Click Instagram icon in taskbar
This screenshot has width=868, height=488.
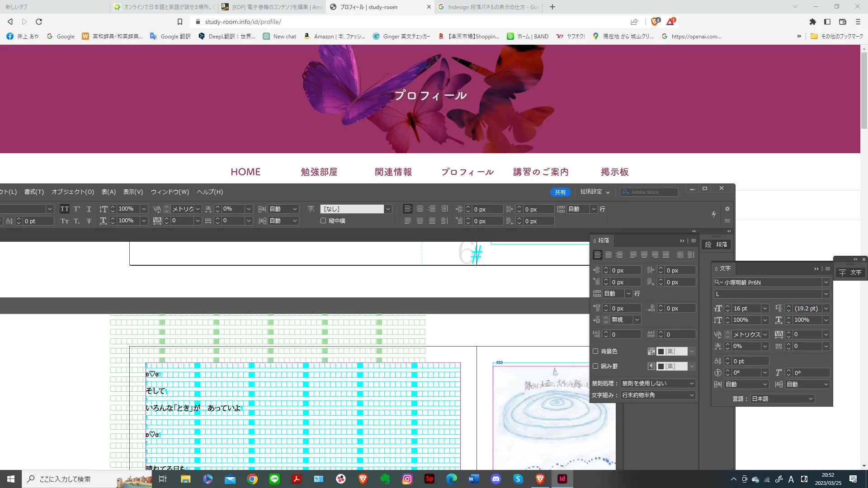[407, 479]
